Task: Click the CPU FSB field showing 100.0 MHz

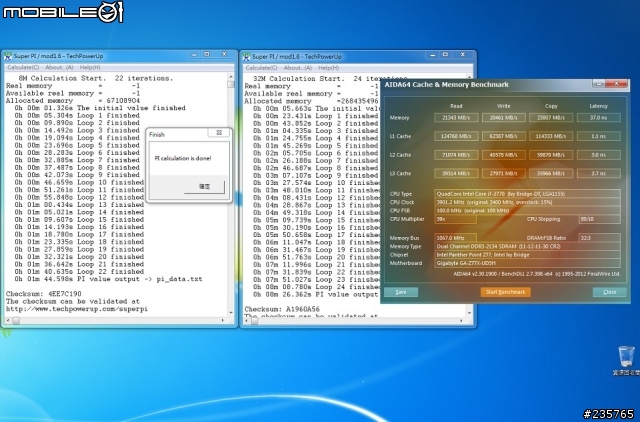Action: point(527,211)
